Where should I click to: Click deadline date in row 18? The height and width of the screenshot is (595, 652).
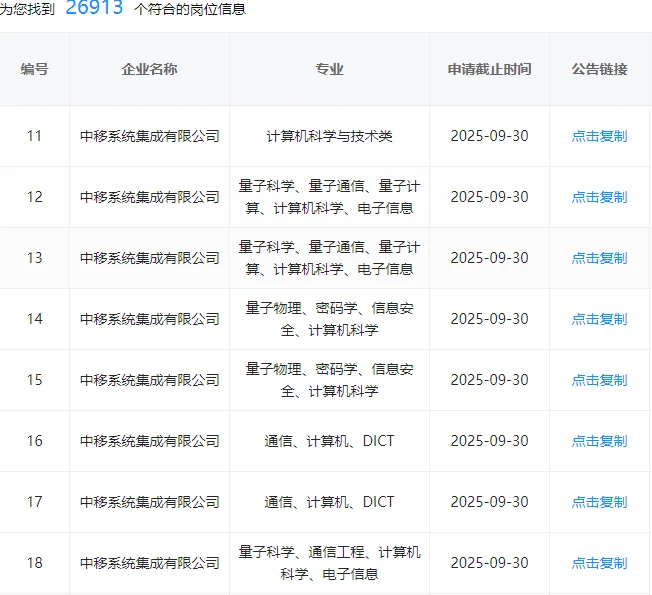489,563
